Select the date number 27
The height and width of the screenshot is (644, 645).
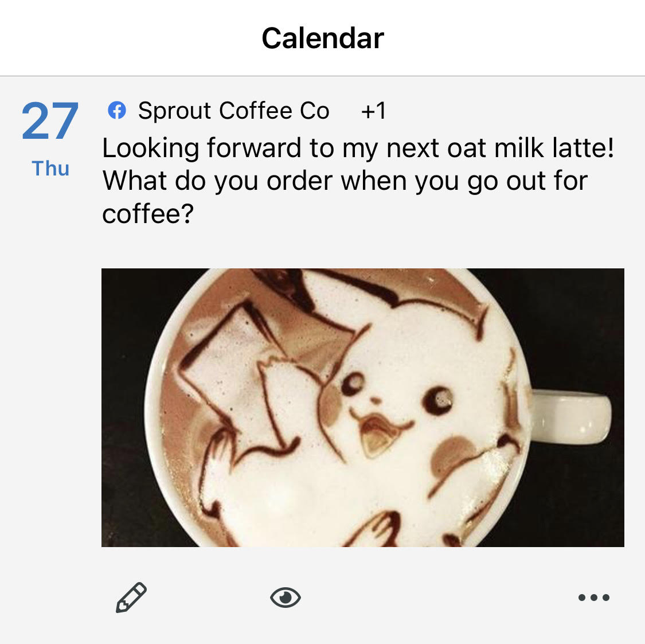(50, 122)
